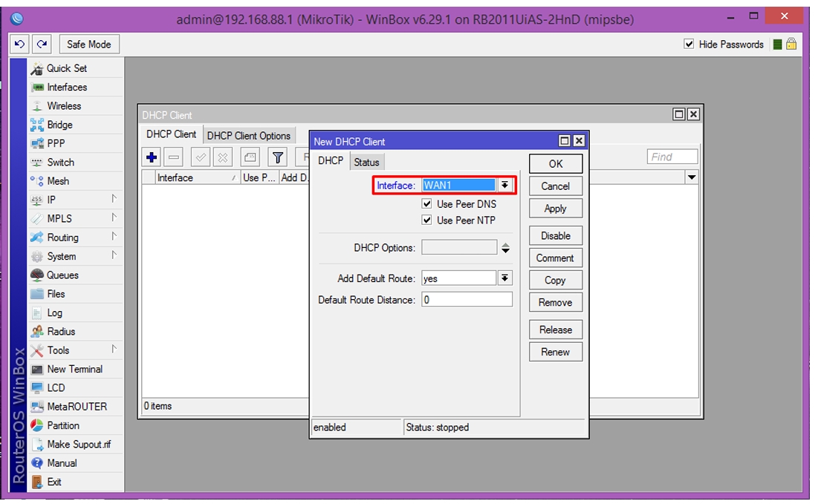Viewport: 815px width, 504px height.
Task: Click the Disable button
Action: (x=556, y=235)
